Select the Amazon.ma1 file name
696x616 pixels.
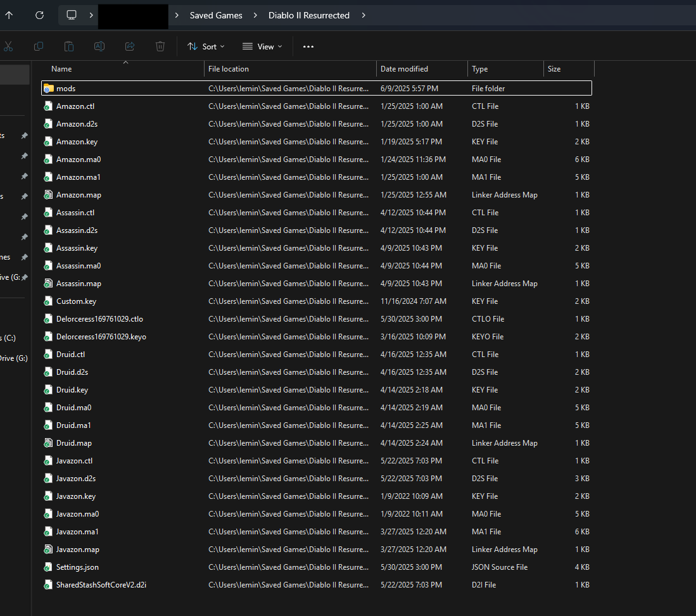78,177
